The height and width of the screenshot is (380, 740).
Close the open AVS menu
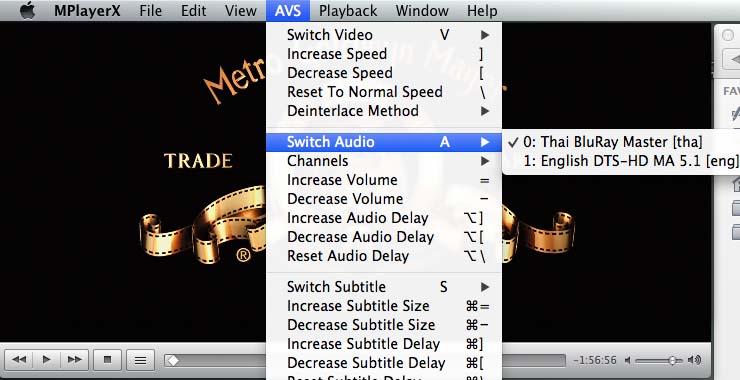[x=288, y=10]
